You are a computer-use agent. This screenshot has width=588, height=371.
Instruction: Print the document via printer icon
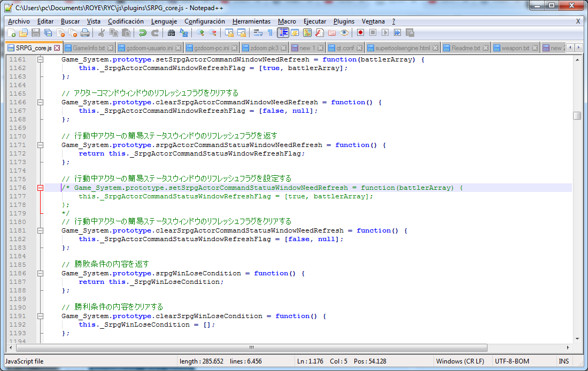[x=85, y=33]
